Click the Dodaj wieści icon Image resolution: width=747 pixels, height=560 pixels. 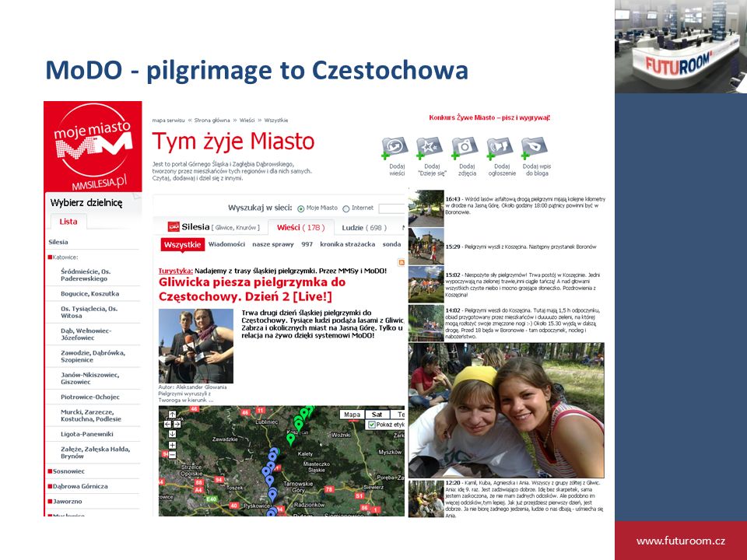click(395, 148)
